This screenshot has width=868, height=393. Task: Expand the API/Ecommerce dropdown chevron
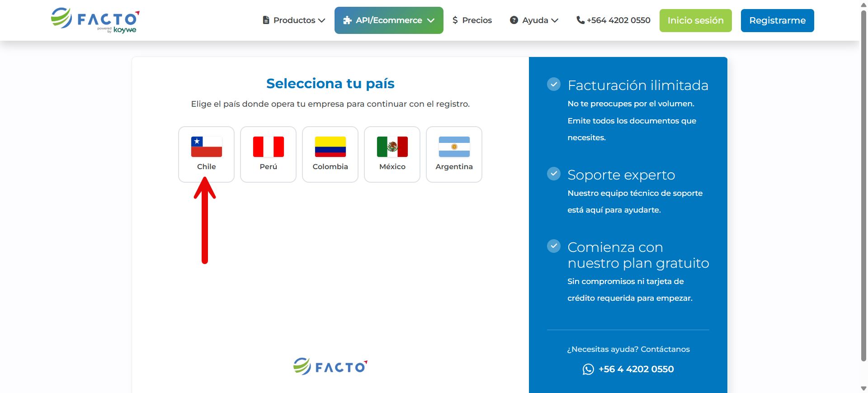point(431,20)
